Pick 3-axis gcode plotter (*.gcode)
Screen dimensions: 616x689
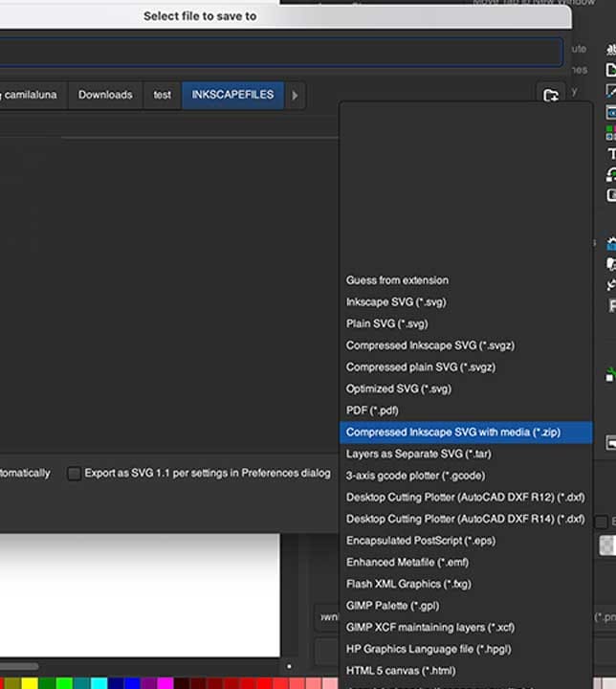coord(466,476)
